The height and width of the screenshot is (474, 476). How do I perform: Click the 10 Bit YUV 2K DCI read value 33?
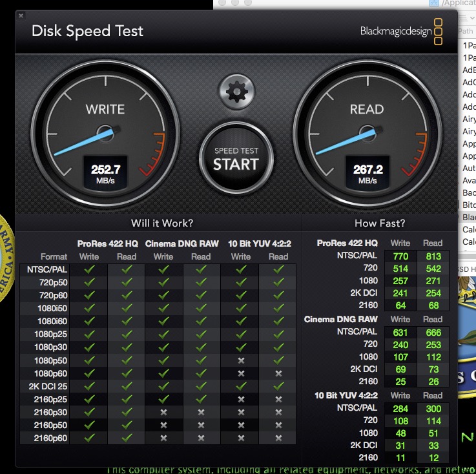pyautogui.click(x=433, y=446)
